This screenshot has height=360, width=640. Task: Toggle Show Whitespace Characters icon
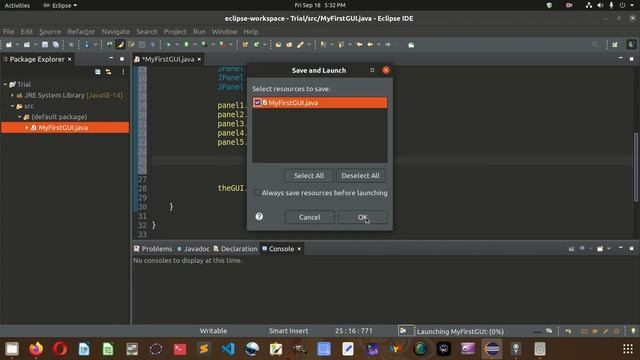153,44
